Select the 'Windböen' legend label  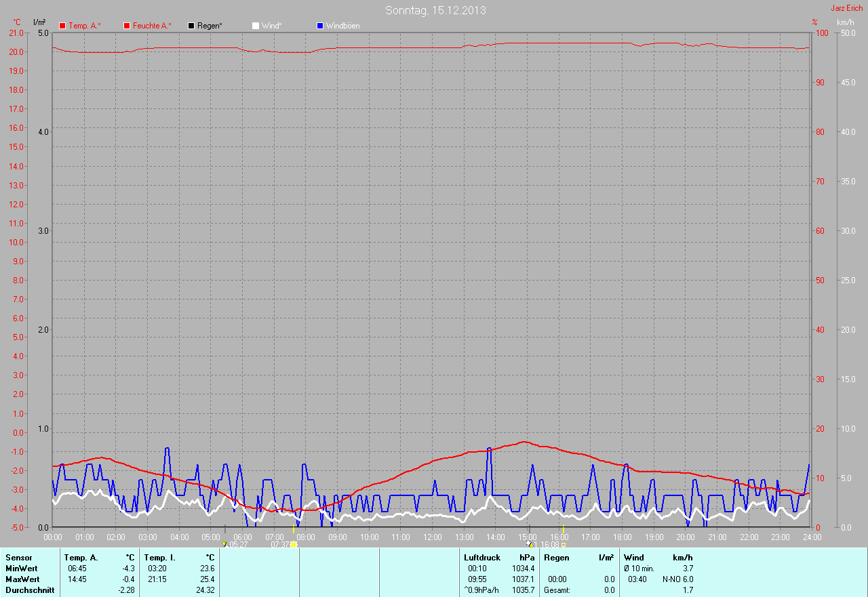343,26
